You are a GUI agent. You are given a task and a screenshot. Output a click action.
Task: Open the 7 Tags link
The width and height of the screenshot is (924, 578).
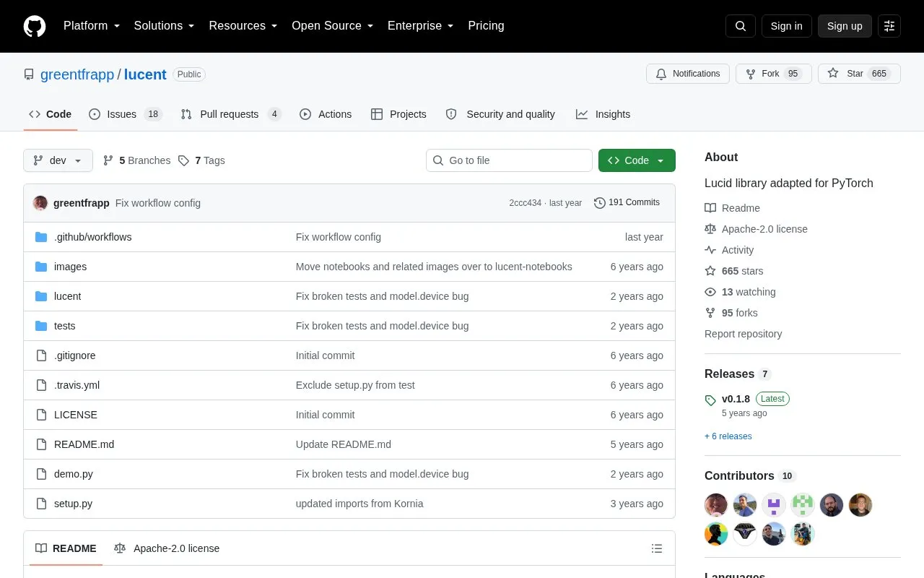201,160
